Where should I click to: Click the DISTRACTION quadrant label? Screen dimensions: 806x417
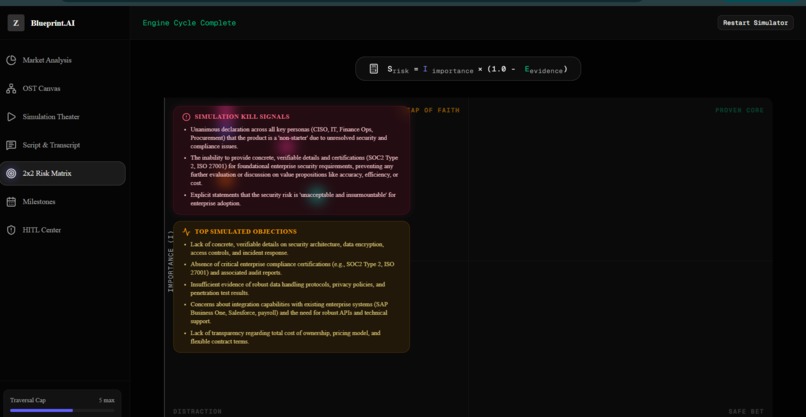(197, 411)
